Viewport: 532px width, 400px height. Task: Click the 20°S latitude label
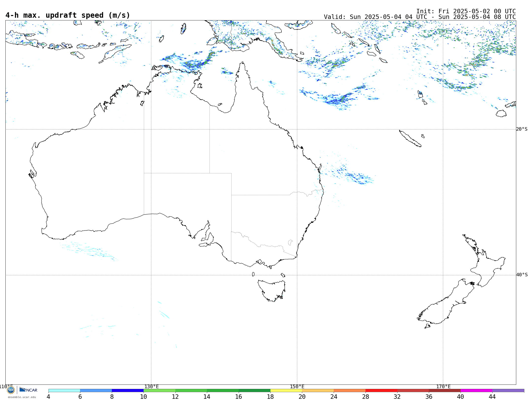[522, 129]
